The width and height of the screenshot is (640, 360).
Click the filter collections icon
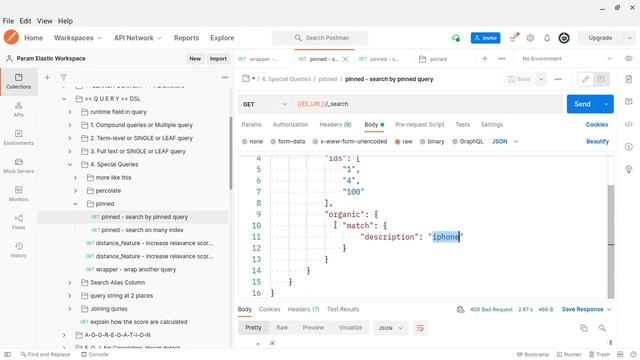64,77
